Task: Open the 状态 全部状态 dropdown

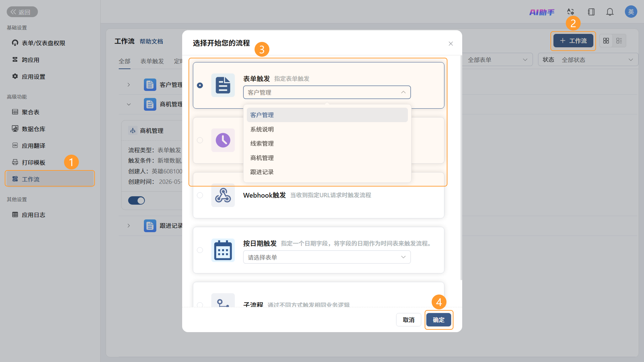Action: [588, 60]
